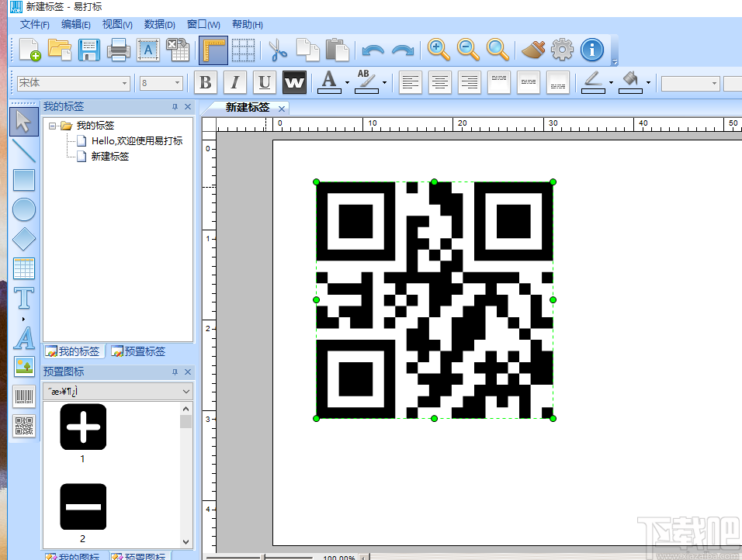This screenshot has height=560, width=742.
Task: Set vertical alignment to middle
Action: (529, 83)
